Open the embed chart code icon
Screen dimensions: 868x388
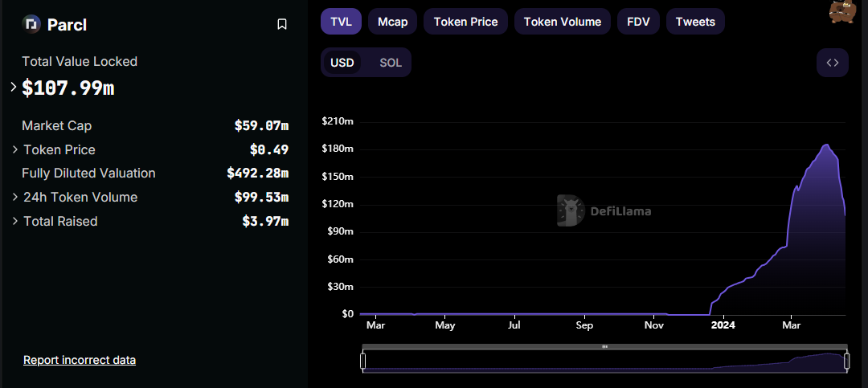833,63
